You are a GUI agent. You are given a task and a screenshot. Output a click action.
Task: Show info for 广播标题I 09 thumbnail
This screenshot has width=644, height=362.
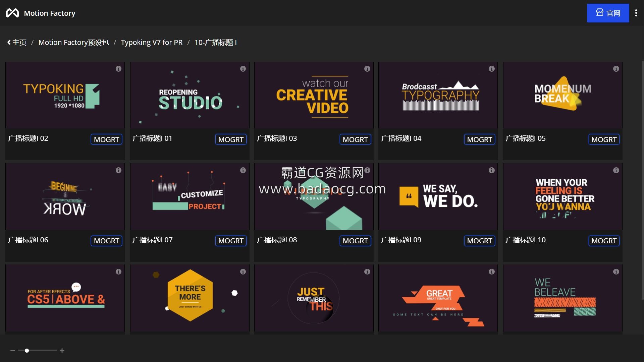pyautogui.click(x=492, y=170)
